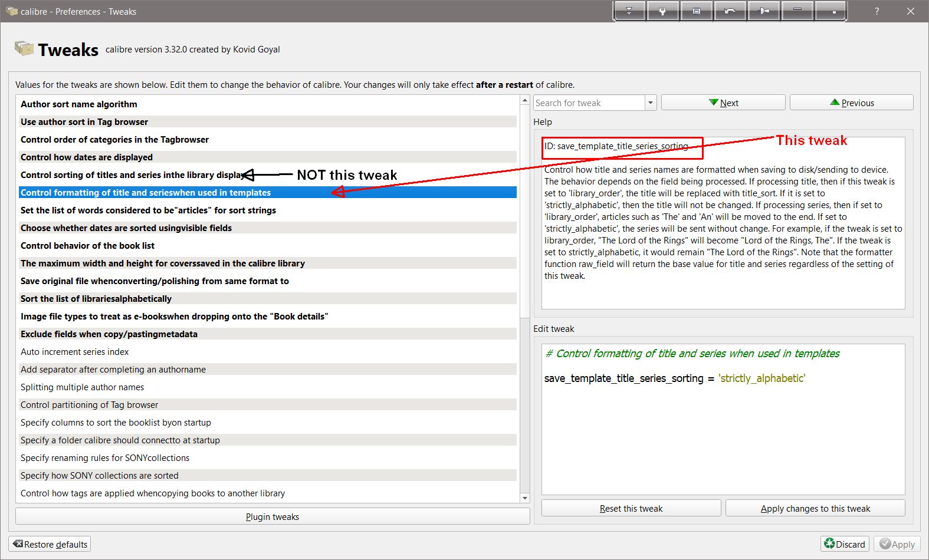The width and height of the screenshot is (929, 560).
Task: Click the small square dot icon in the title bar
Action: [831, 11]
